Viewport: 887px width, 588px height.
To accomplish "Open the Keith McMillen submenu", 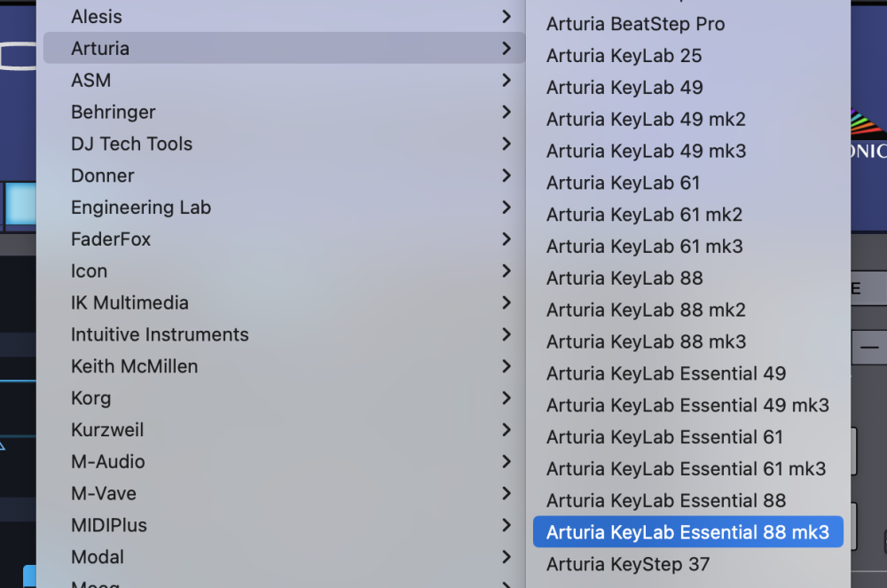I will [x=134, y=366].
